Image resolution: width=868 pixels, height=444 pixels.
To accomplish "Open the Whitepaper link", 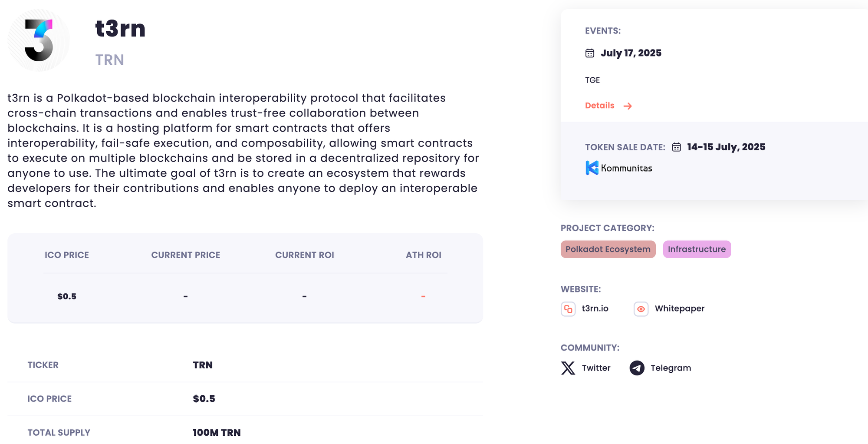I will point(680,308).
